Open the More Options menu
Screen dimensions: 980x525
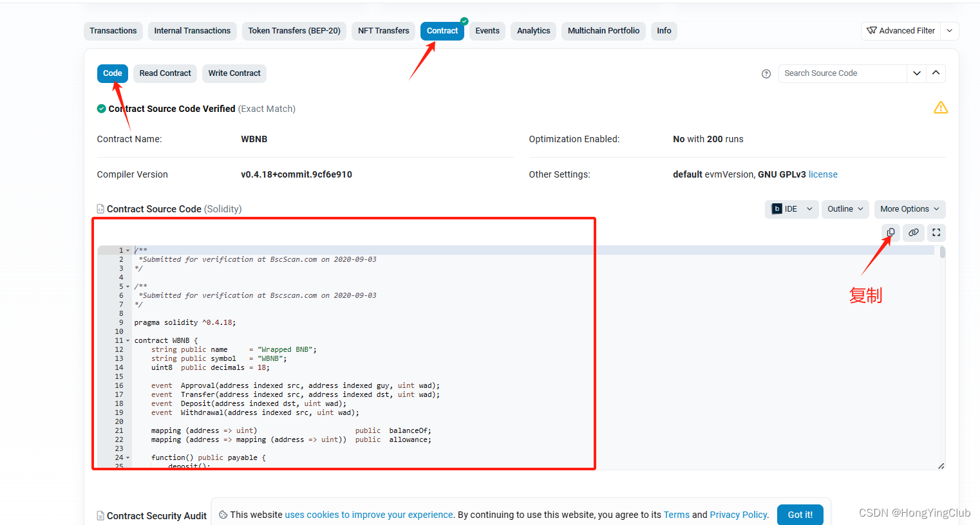tap(910, 209)
